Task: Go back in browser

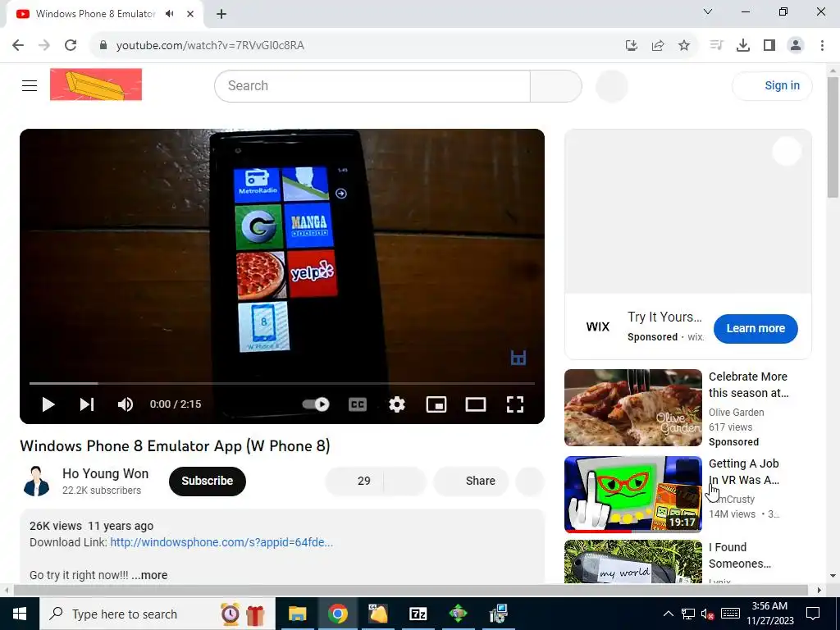Action: (x=18, y=46)
